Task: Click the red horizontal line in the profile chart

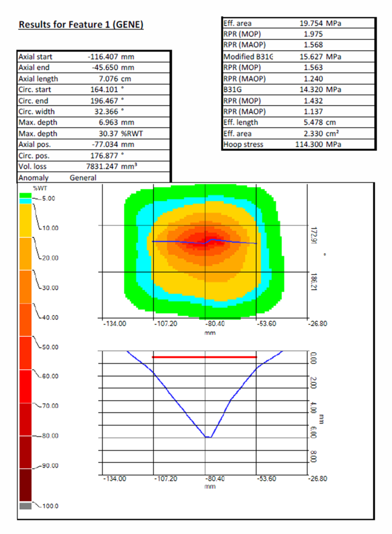Action: point(204,357)
